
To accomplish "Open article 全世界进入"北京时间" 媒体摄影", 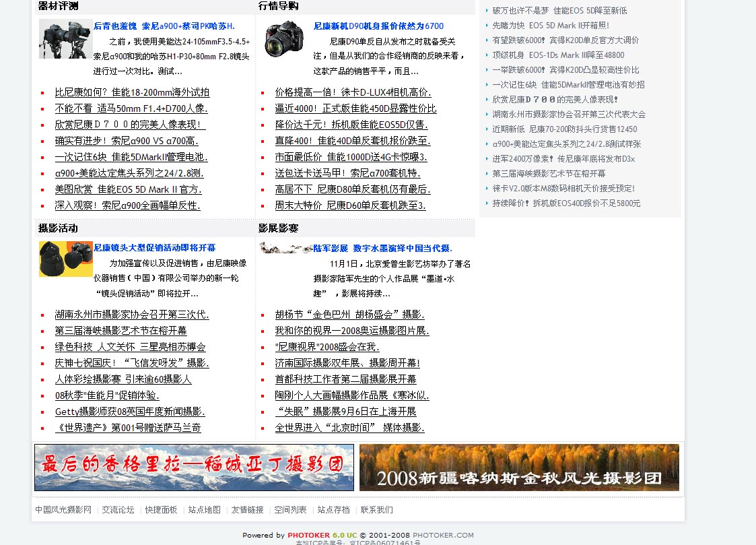I will tap(349, 428).
